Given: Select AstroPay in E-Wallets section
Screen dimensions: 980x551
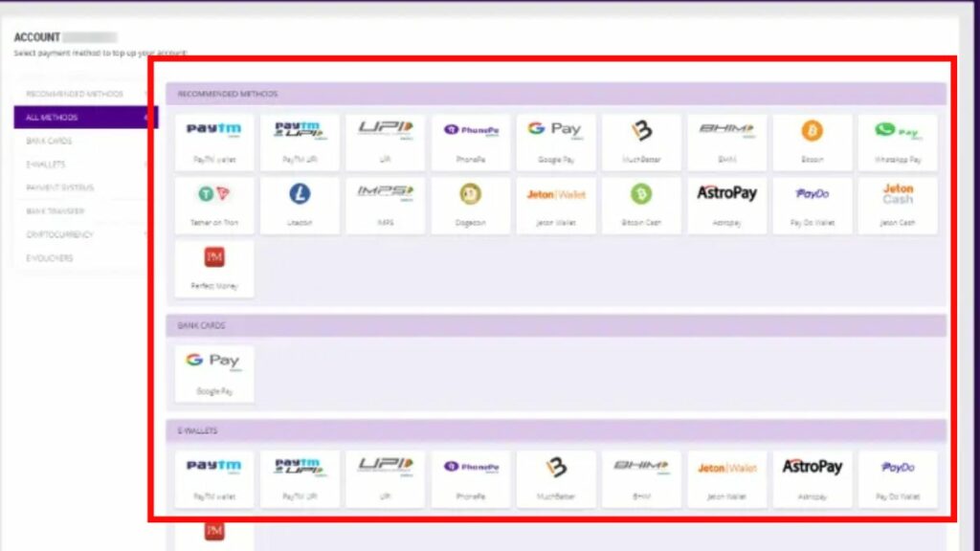Looking at the screenshot, I should [812, 479].
